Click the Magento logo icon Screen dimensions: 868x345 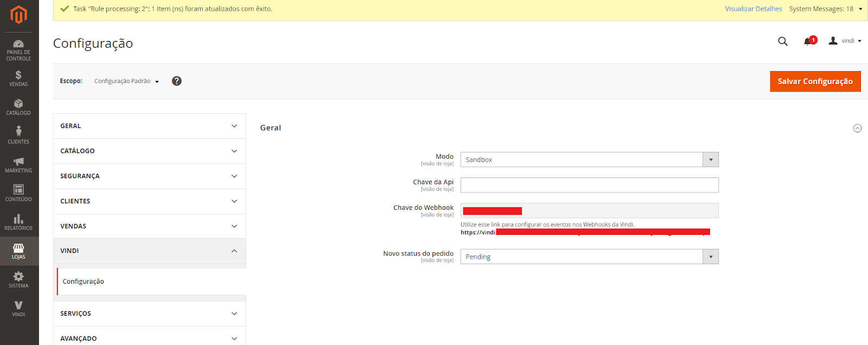pyautogui.click(x=19, y=15)
